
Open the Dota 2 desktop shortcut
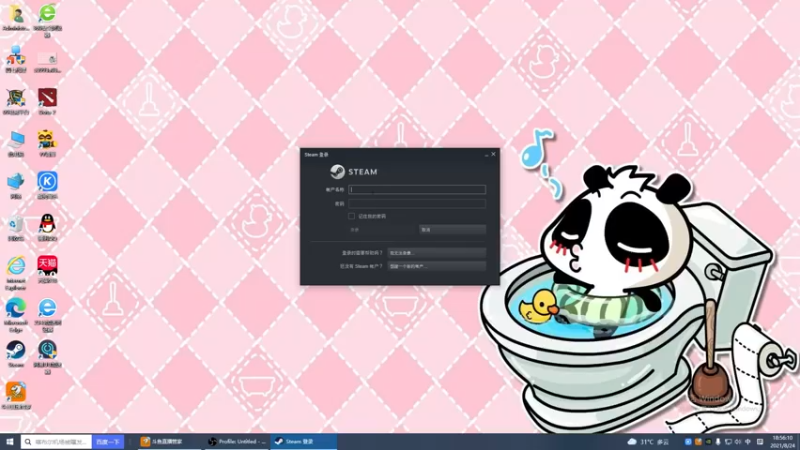click(47, 101)
